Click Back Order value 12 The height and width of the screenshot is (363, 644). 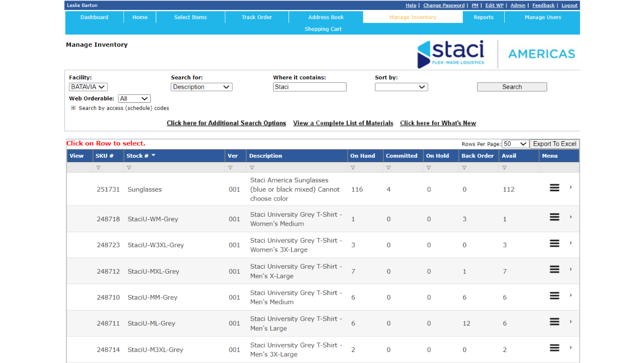tap(466, 323)
